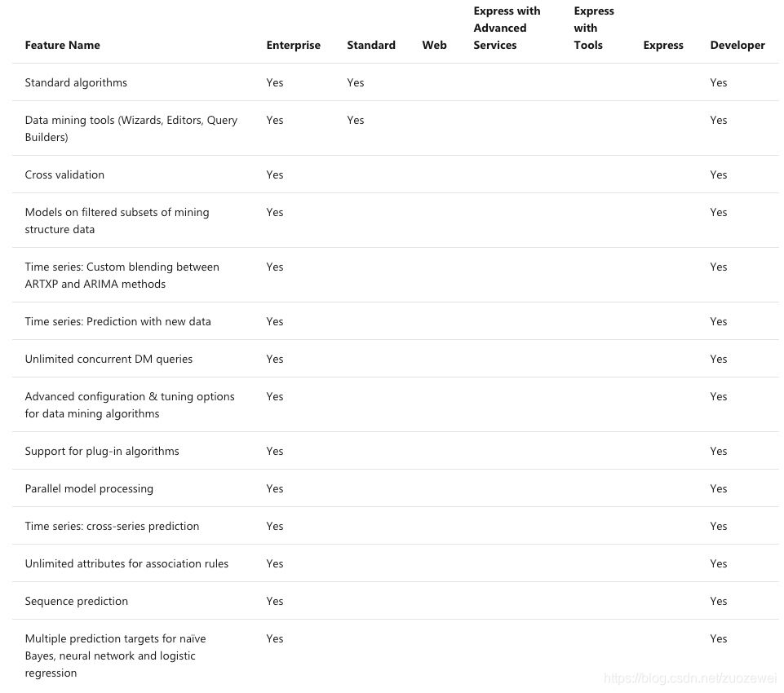Select Support for plug-in algorithms row
784x693 pixels.
[x=102, y=451]
